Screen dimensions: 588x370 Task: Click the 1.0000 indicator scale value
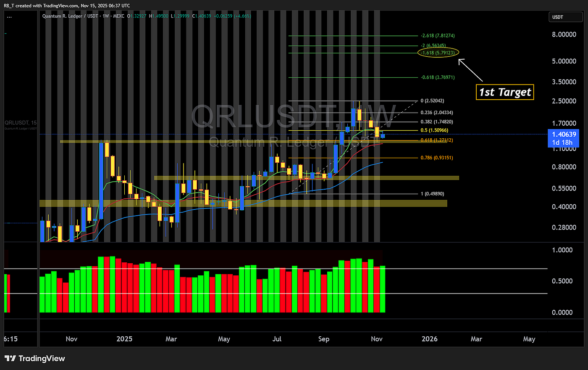(562, 250)
